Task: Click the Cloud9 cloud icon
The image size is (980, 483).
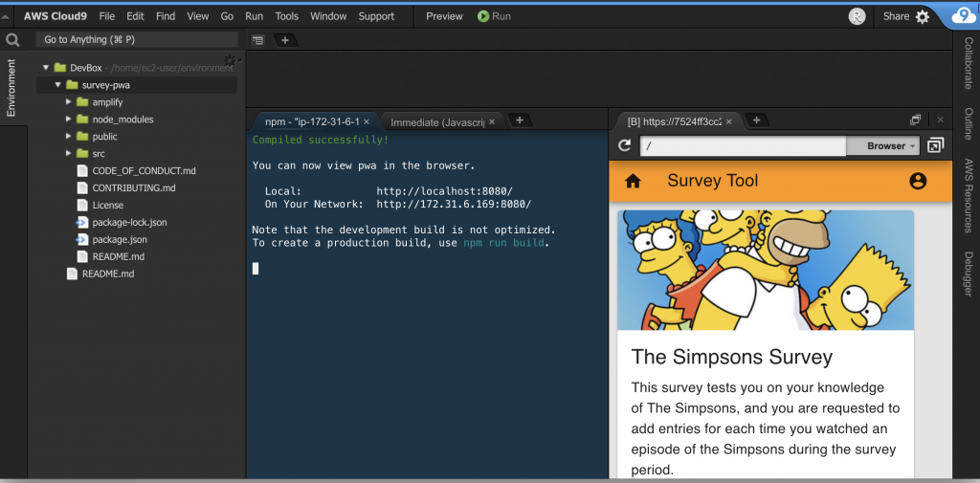Action: [962, 15]
